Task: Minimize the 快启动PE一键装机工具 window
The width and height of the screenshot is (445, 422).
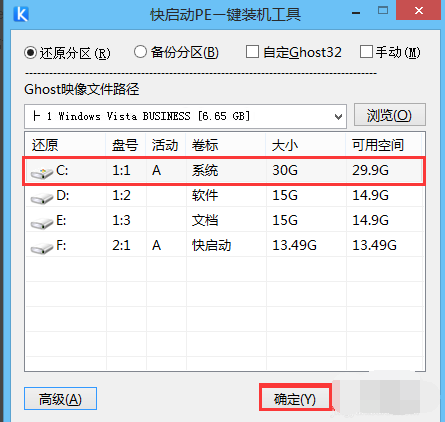Action: click(x=356, y=12)
